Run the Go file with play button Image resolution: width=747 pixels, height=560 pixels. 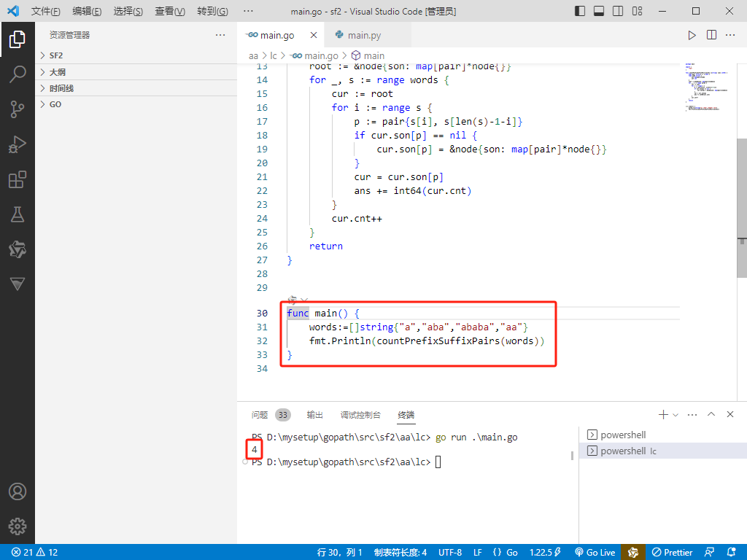(692, 35)
